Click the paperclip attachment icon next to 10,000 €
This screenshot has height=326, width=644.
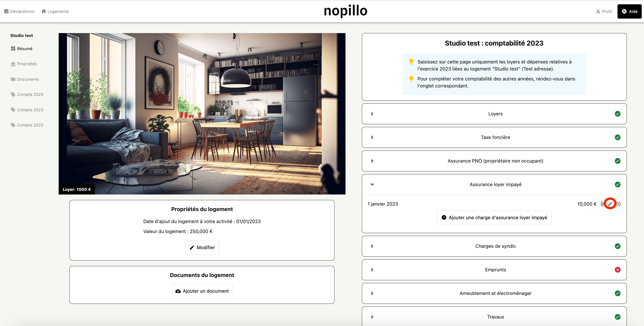[602, 204]
